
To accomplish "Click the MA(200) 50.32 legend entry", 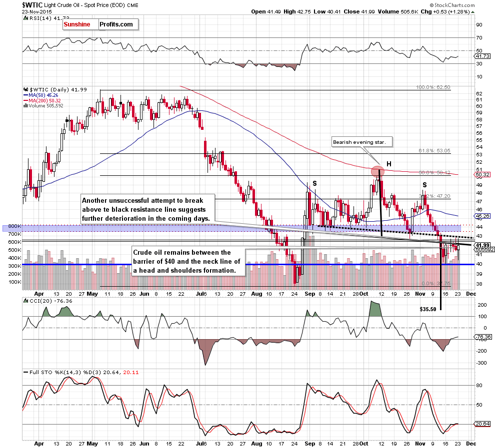I will [x=42, y=100].
